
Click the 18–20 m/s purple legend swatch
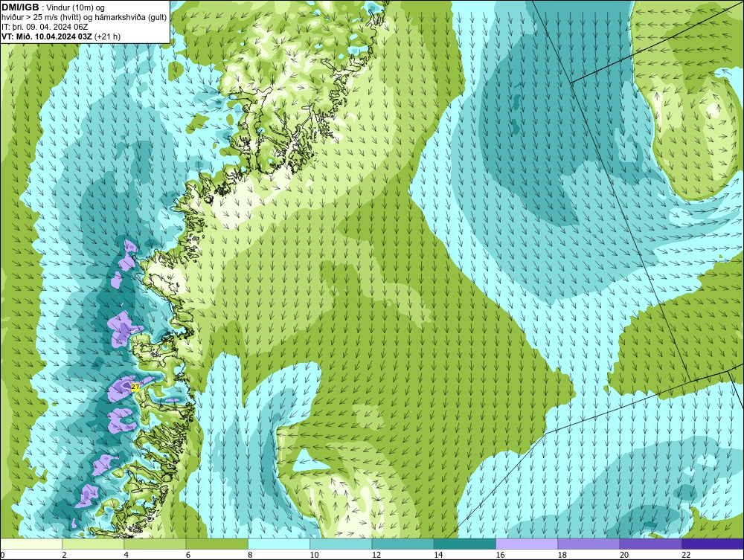[589, 544]
